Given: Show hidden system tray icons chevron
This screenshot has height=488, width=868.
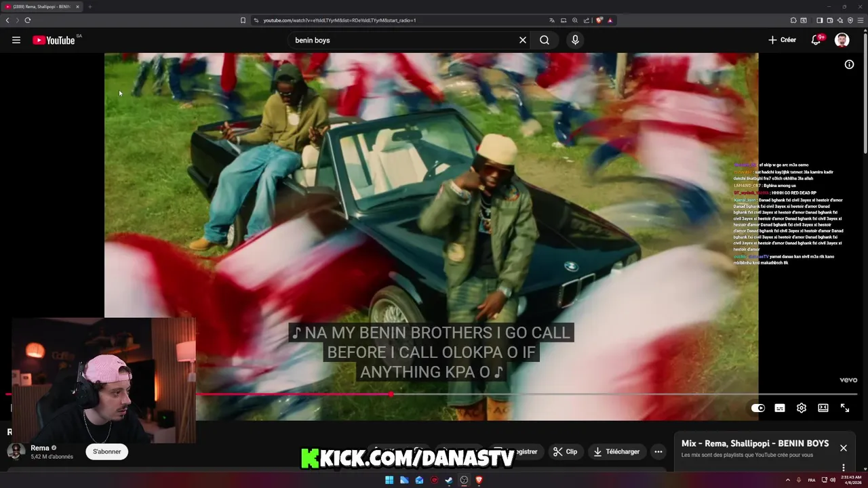Looking at the screenshot, I should [x=787, y=480].
